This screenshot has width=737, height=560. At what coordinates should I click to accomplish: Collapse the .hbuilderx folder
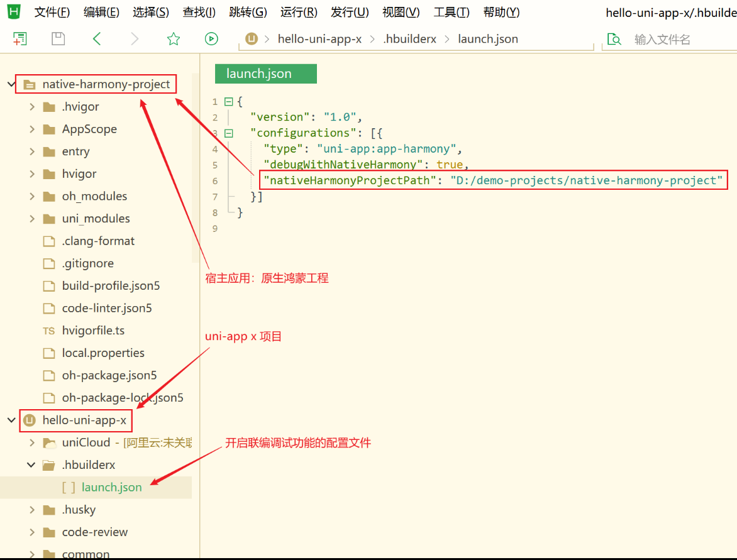pyautogui.click(x=31, y=465)
